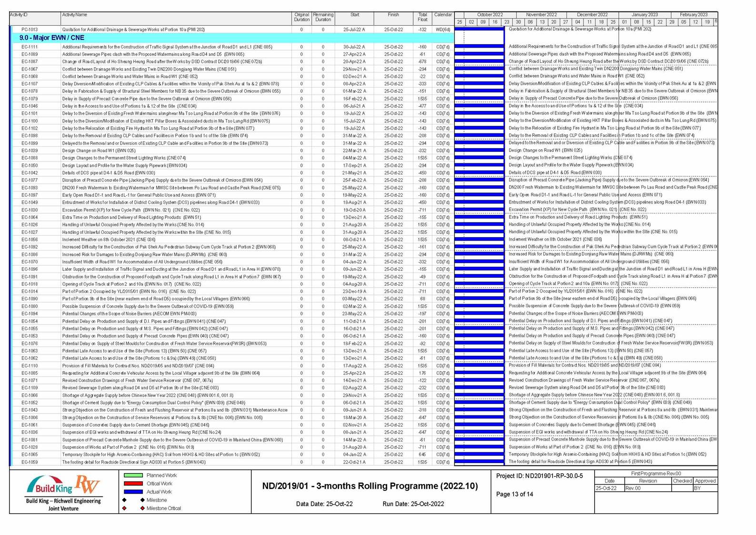Screen dimensions: 756x535
Task: Select the red Critical Work legend swatch
Action: coord(133,484)
